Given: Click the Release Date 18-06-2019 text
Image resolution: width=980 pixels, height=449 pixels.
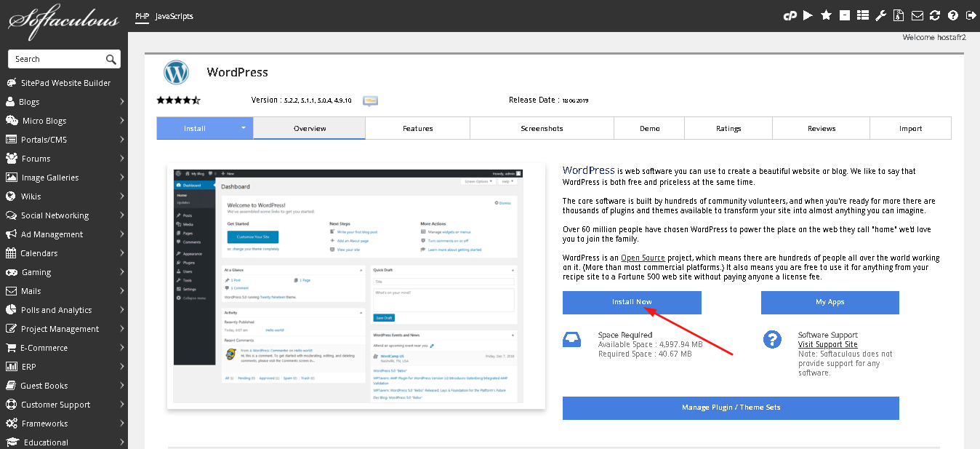Looking at the screenshot, I should 549,100.
